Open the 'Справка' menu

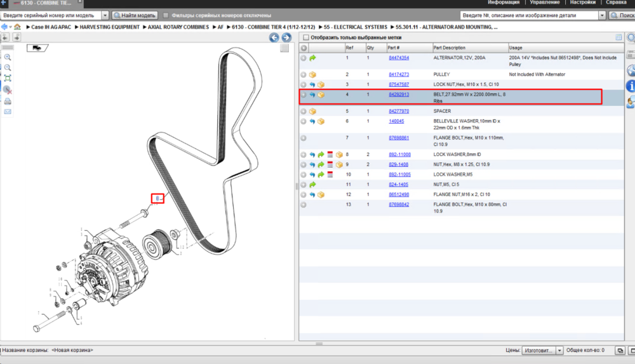(x=616, y=3)
